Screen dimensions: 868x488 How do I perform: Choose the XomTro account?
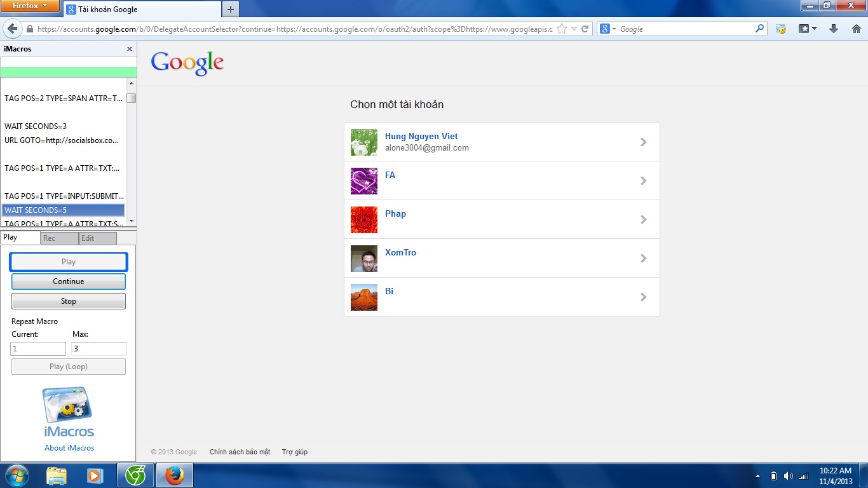click(x=502, y=258)
